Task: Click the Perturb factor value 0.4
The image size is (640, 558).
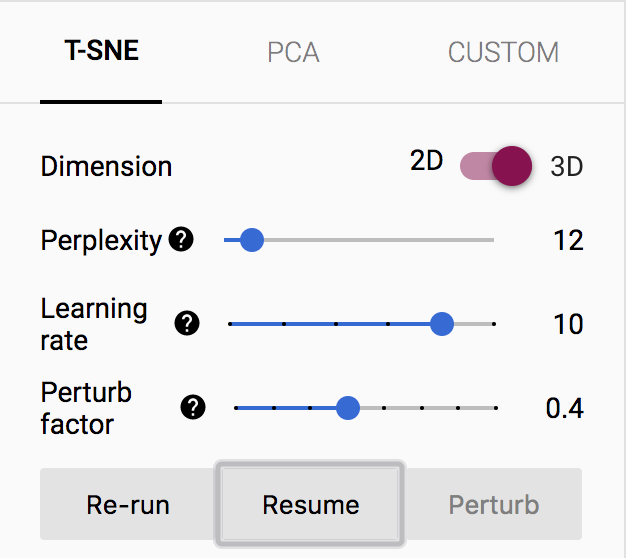Action: pos(564,407)
